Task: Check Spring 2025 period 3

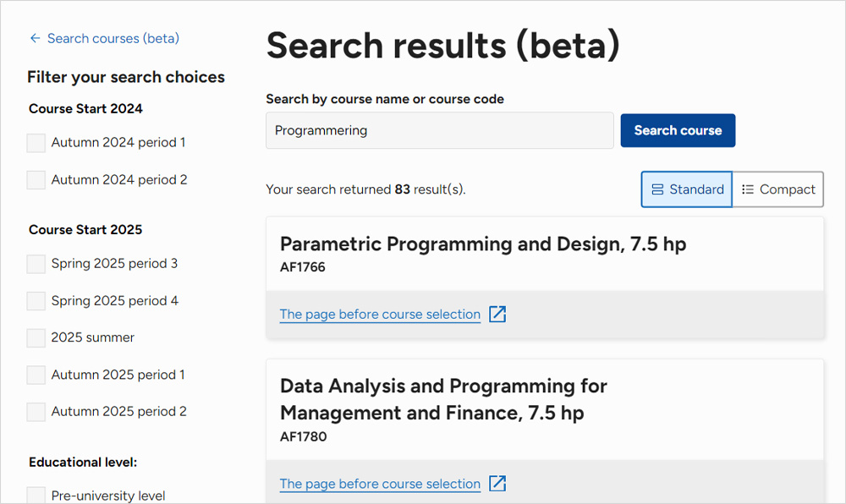Action: click(36, 264)
